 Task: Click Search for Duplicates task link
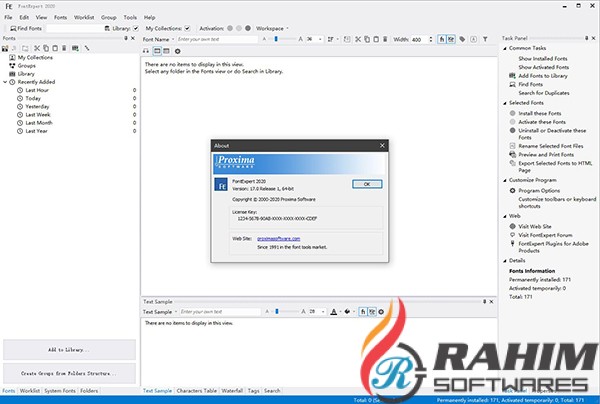coord(544,93)
